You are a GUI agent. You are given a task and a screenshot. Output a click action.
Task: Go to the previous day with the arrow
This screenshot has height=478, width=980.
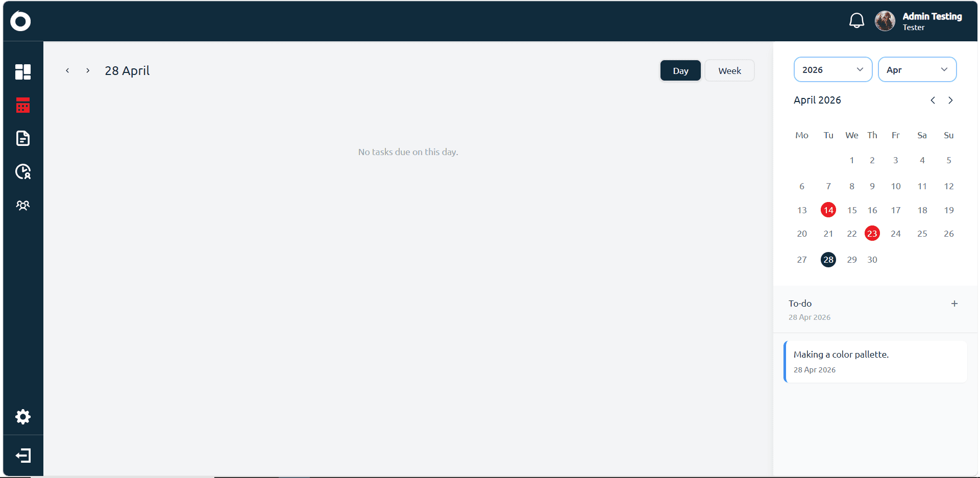pos(67,70)
